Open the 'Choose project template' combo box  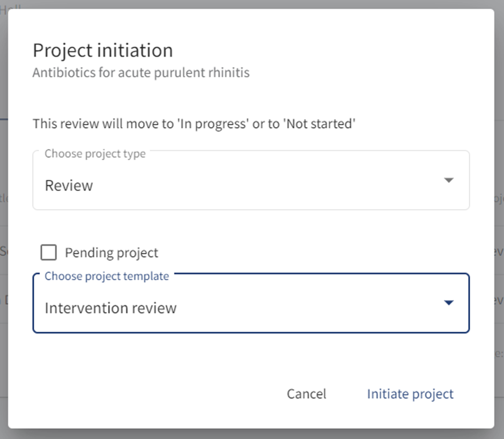pos(251,308)
